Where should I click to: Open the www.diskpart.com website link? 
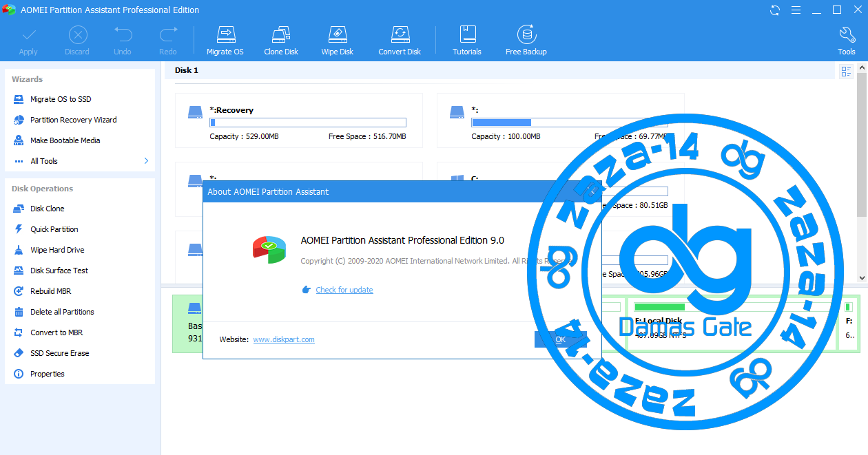[x=284, y=339]
